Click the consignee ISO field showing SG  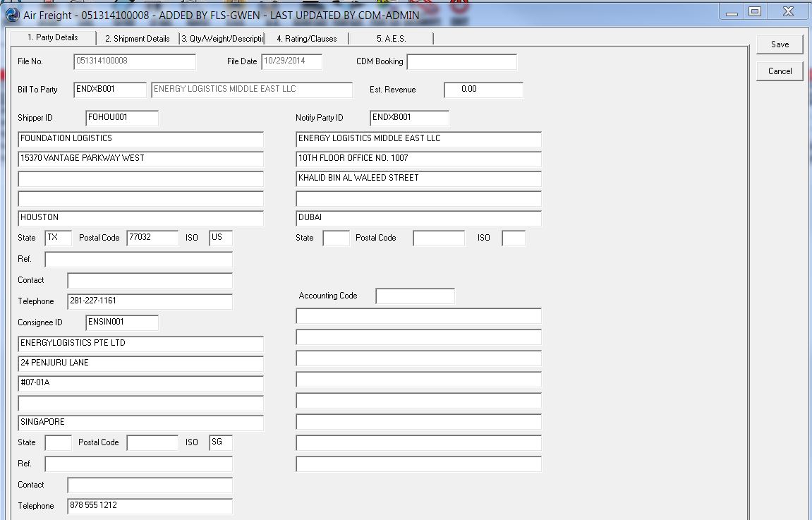point(220,442)
